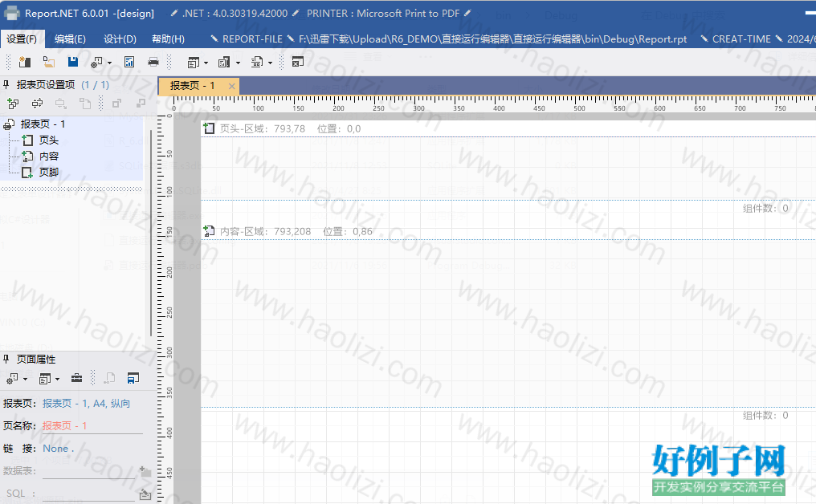Click the add report page icon
816x504 pixels.
tap(13, 104)
